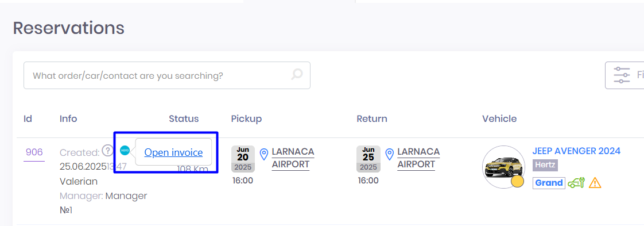Click the Jun 25 2025 return date badge
The image size is (644, 226).
pyautogui.click(x=368, y=159)
